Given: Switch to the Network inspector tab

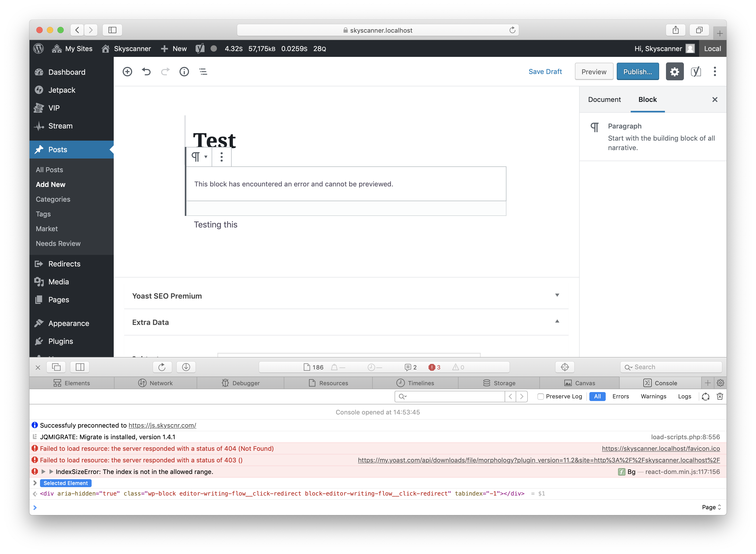Looking at the screenshot, I should (156, 383).
